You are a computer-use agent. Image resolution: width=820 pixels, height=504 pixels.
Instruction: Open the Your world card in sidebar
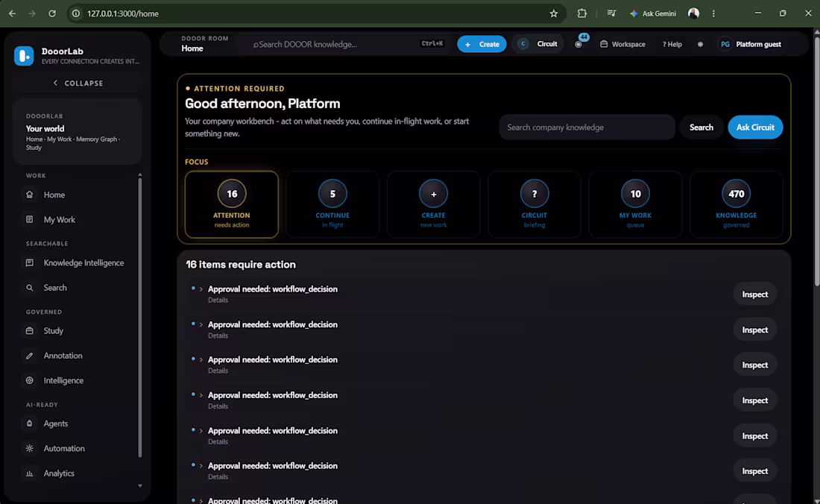(78, 132)
